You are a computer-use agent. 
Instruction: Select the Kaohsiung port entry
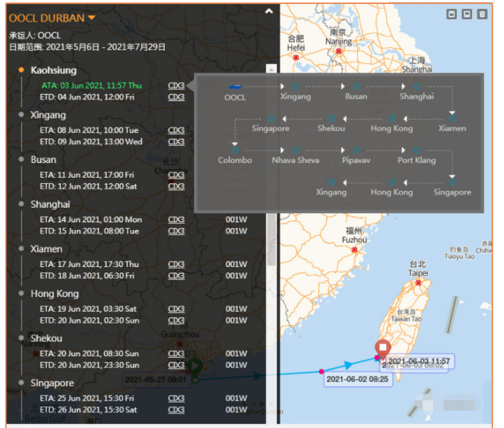[x=53, y=70]
